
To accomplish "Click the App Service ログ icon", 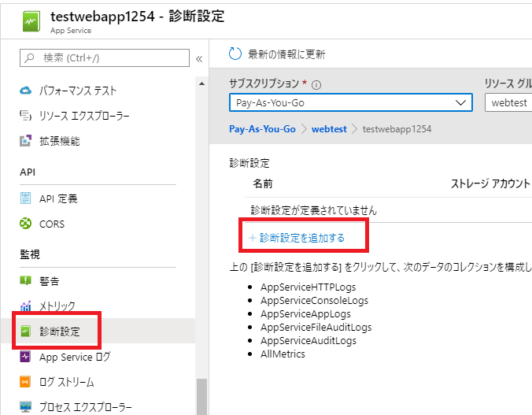I will pyautogui.click(x=25, y=357).
